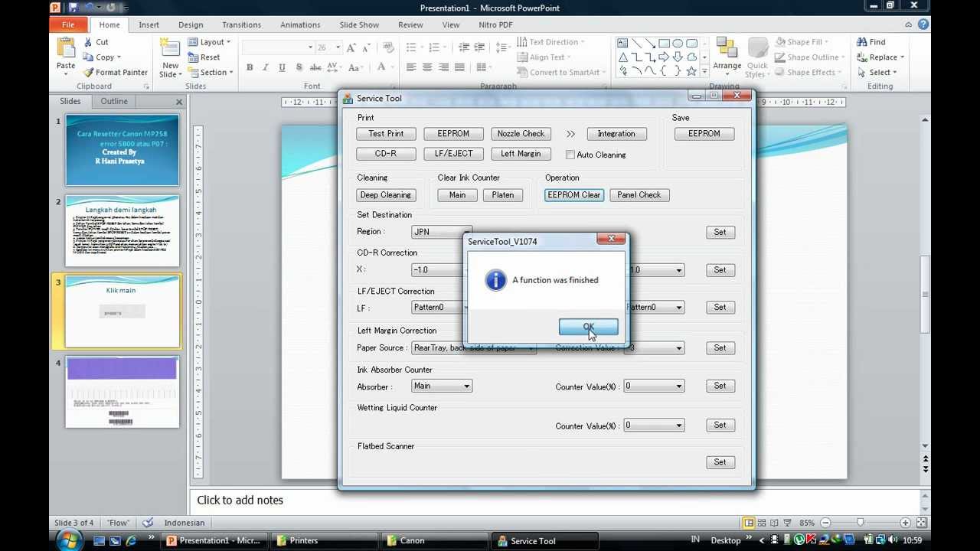Toggle Bold formatting in PowerPoint
980x551 pixels.
tap(250, 67)
